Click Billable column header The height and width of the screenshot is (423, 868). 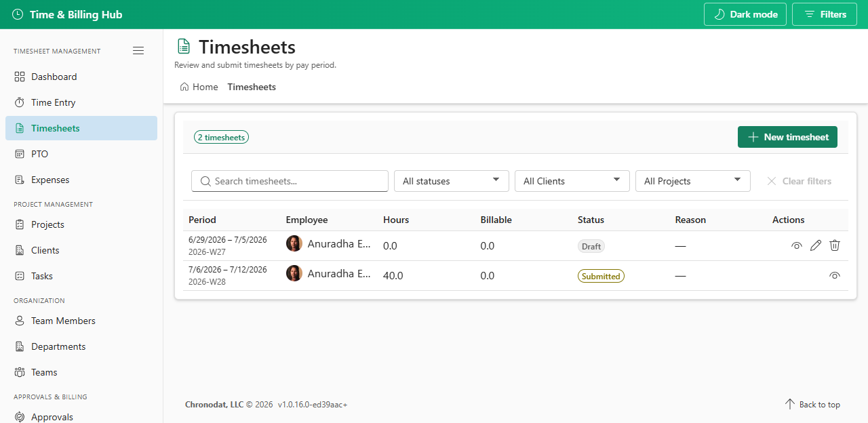point(496,220)
